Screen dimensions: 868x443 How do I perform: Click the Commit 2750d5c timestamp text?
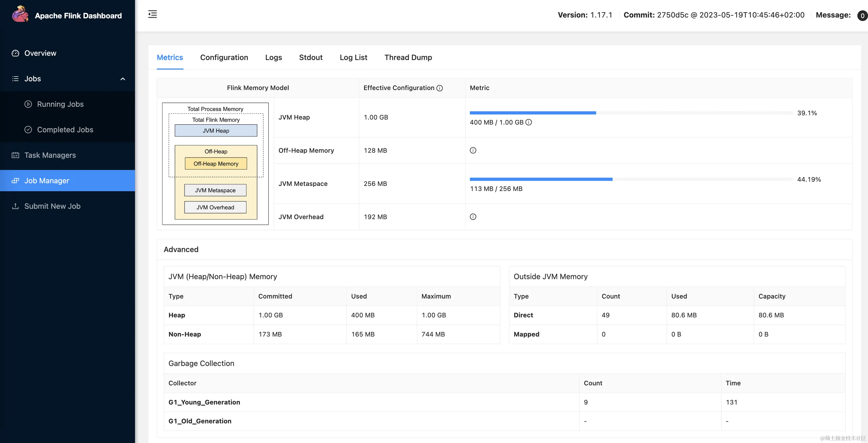pyautogui.click(x=714, y=15)
